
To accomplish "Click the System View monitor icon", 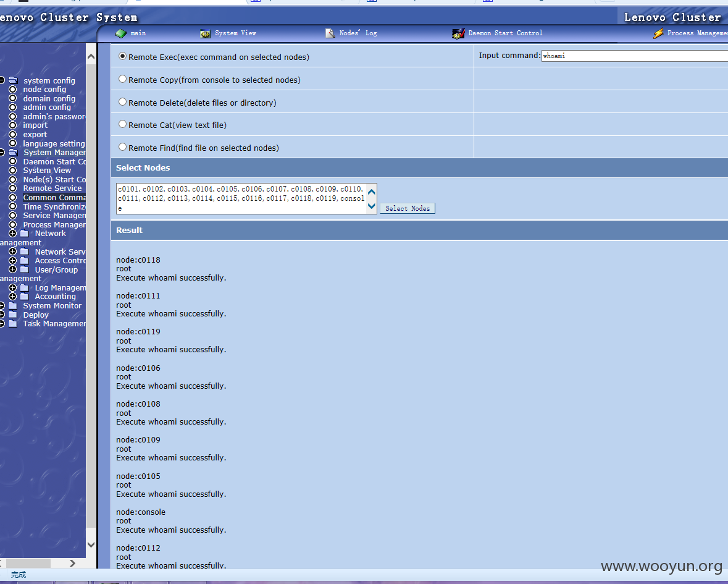I will 205,33.
